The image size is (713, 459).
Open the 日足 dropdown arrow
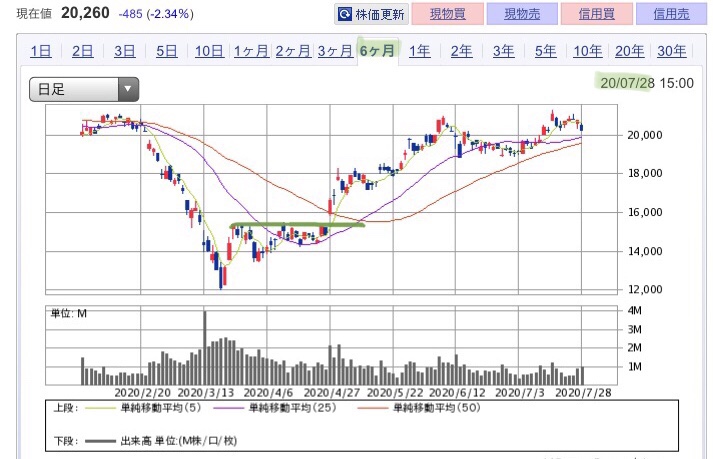128,89
